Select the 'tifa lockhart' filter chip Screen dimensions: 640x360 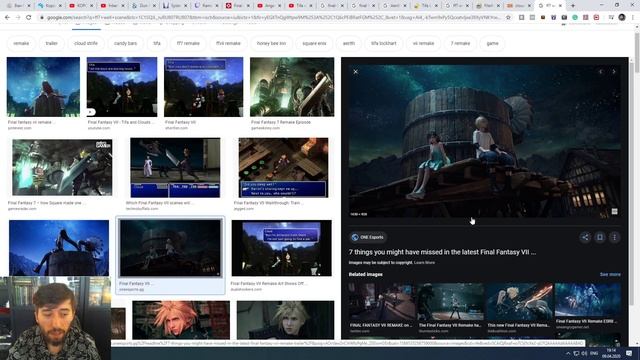tap(384, 43)
